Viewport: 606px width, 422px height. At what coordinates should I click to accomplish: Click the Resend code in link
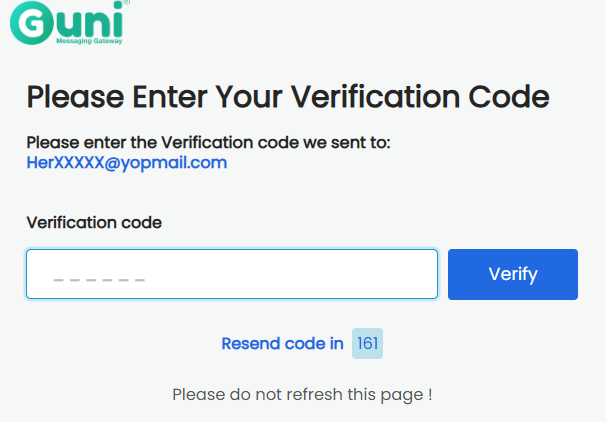[282, 344]
